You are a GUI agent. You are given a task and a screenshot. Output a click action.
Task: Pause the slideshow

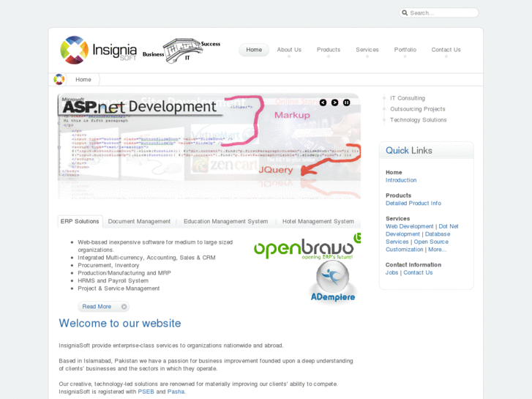[346, 102]
